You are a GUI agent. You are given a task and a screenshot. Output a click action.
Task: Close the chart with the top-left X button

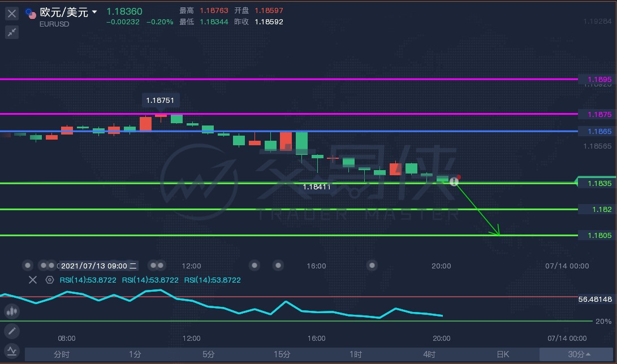(12, 14)
